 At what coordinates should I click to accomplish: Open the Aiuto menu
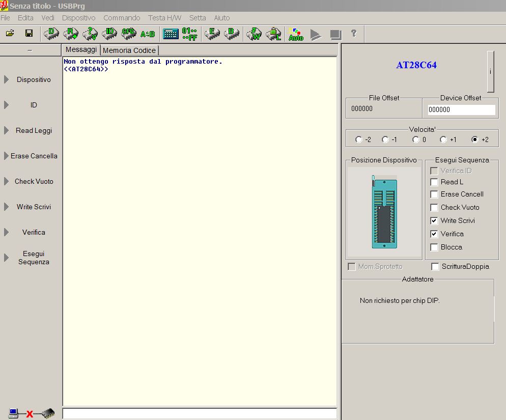click(x=222, y=18)
